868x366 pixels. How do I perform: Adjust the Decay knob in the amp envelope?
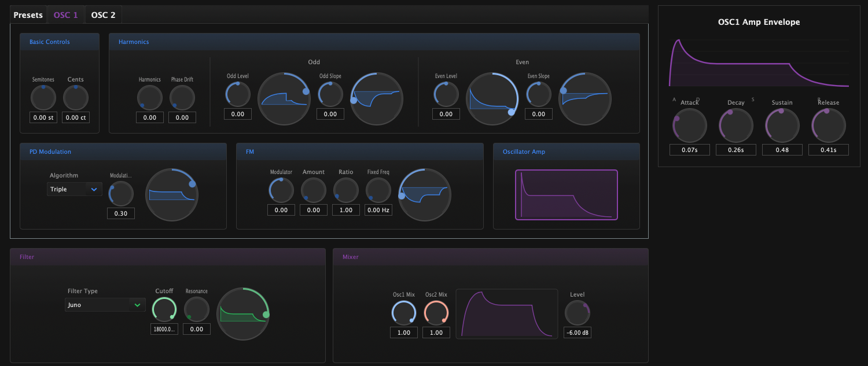(x=735, y=124)
